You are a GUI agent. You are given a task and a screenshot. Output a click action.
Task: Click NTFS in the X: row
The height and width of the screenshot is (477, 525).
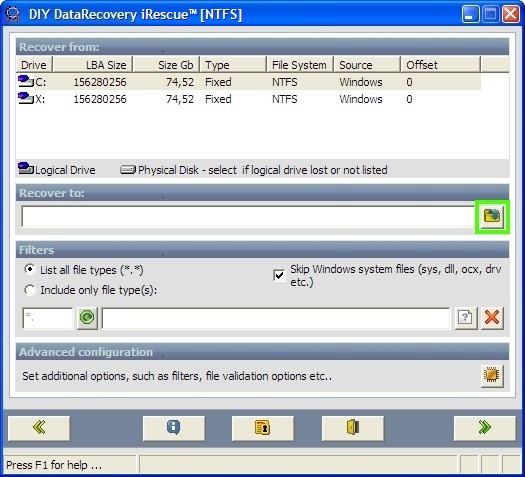[x=285, y=99]
